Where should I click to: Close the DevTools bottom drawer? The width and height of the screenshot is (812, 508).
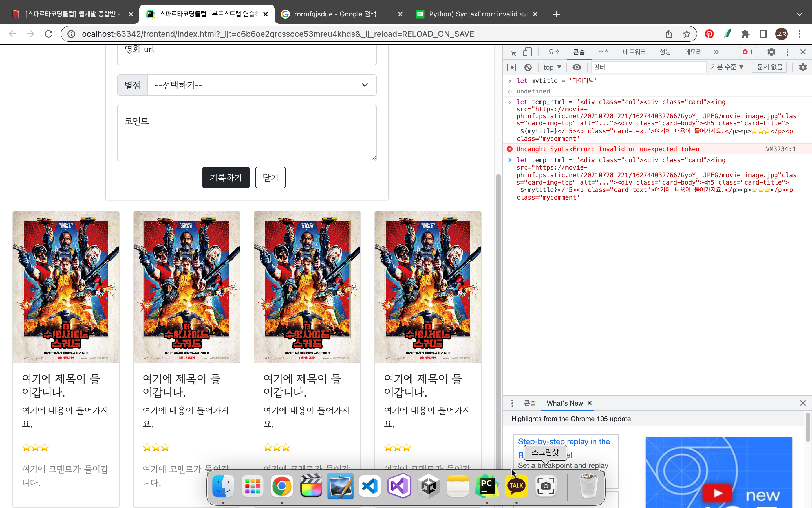803,403
